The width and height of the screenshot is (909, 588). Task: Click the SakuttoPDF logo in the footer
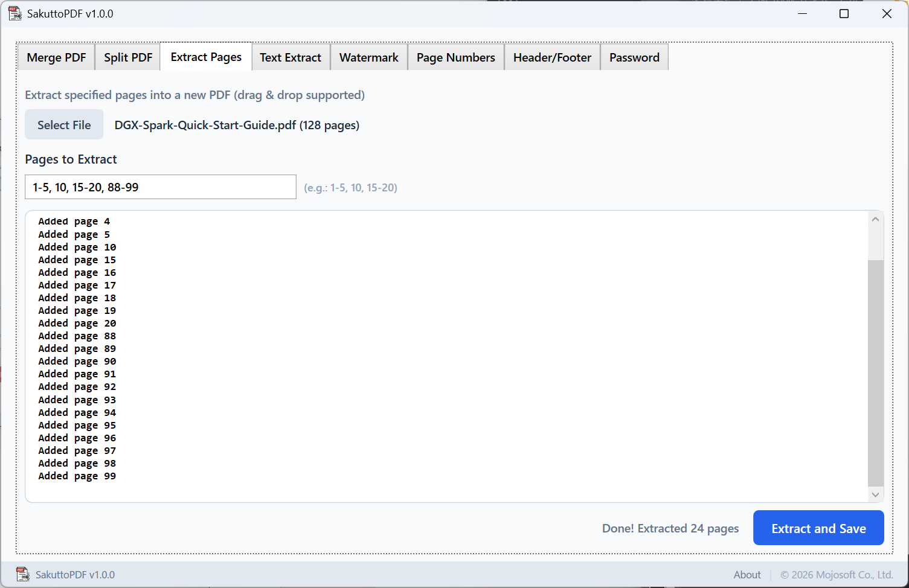point(23,574)
